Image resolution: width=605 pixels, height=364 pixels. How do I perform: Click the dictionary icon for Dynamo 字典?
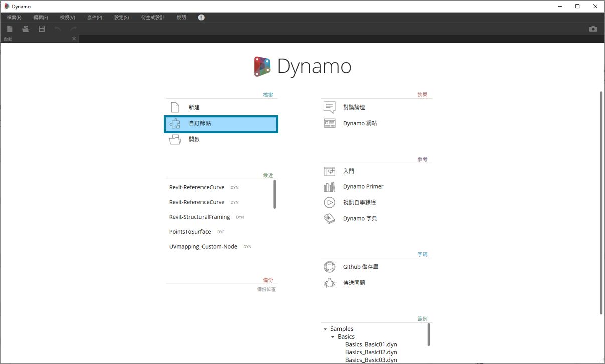[x=329, y=219]
